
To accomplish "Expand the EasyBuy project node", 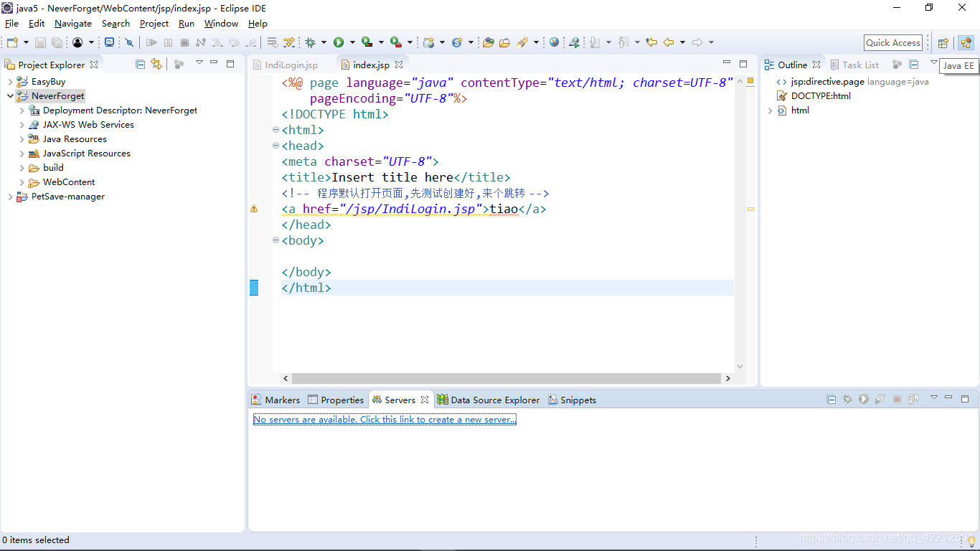I will [10, 82].
